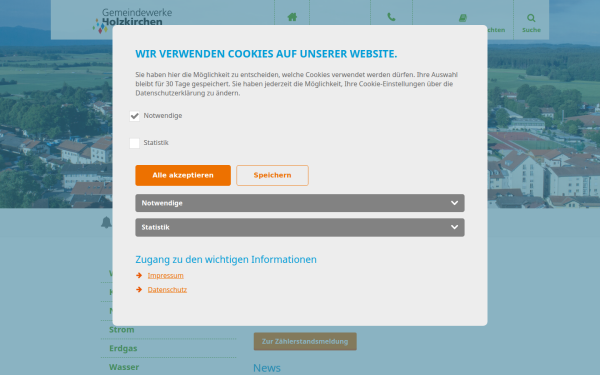
Task: Click the Statistik checkbox label
Action: [156, 143]
